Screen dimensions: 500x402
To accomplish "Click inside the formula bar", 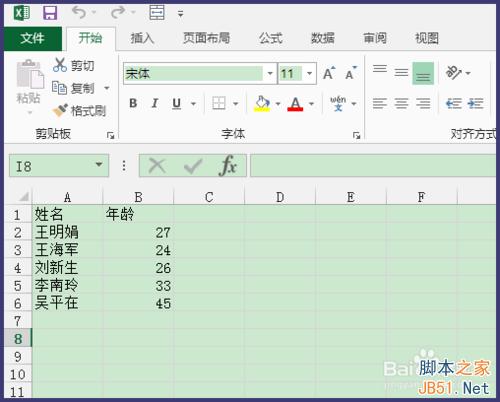I will point(373,165).
